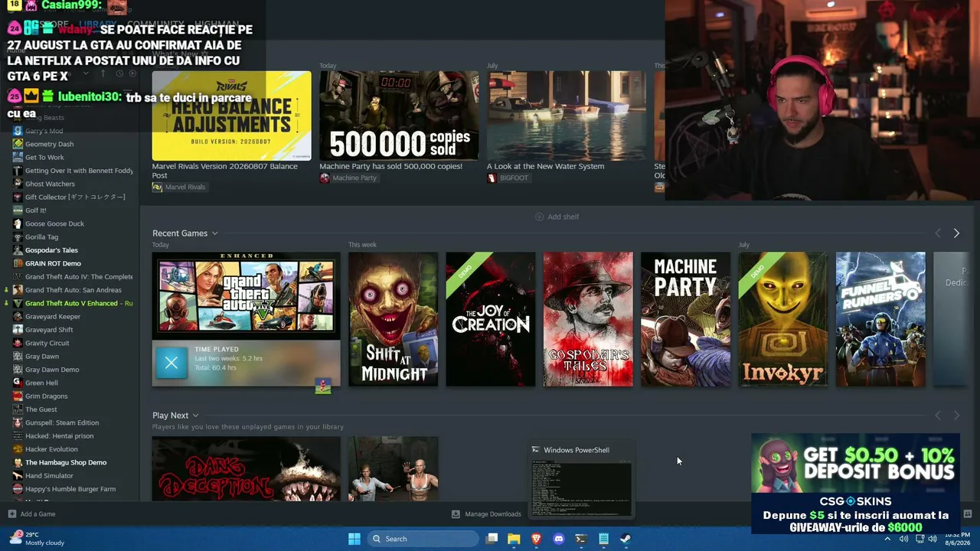The width and height of the screenshot is (980, 551).
Task: Open the Machine Party 500,000 copies news thumbnail
Action: click(x=399, y=116)
